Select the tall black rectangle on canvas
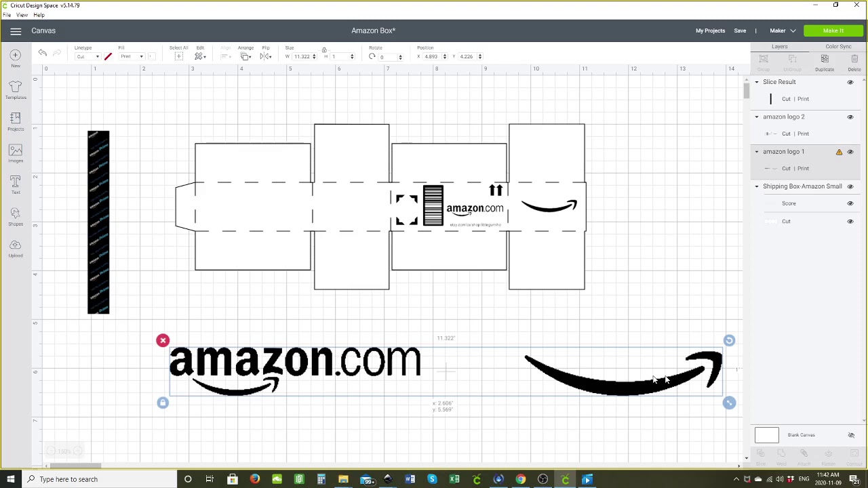 [98, 222]
